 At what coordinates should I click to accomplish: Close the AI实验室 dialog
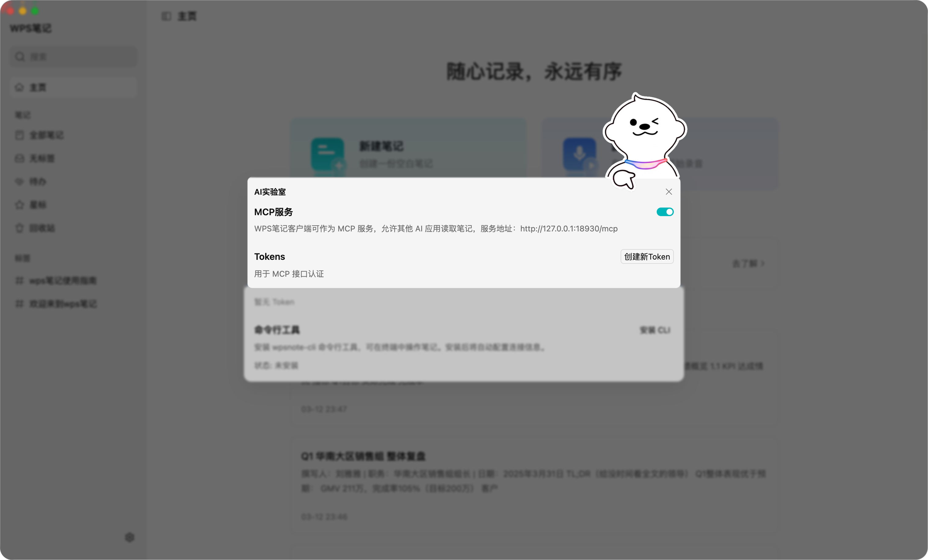click(x=669, y=192)
